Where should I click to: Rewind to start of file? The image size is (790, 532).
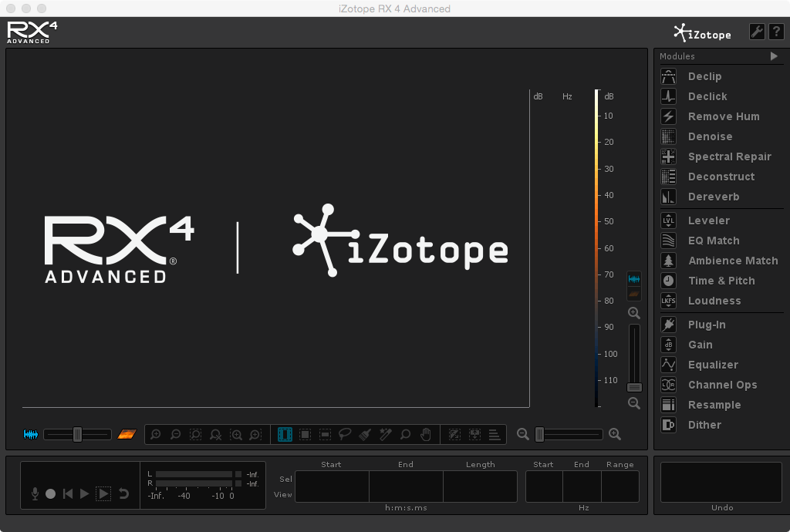[68, 493]
